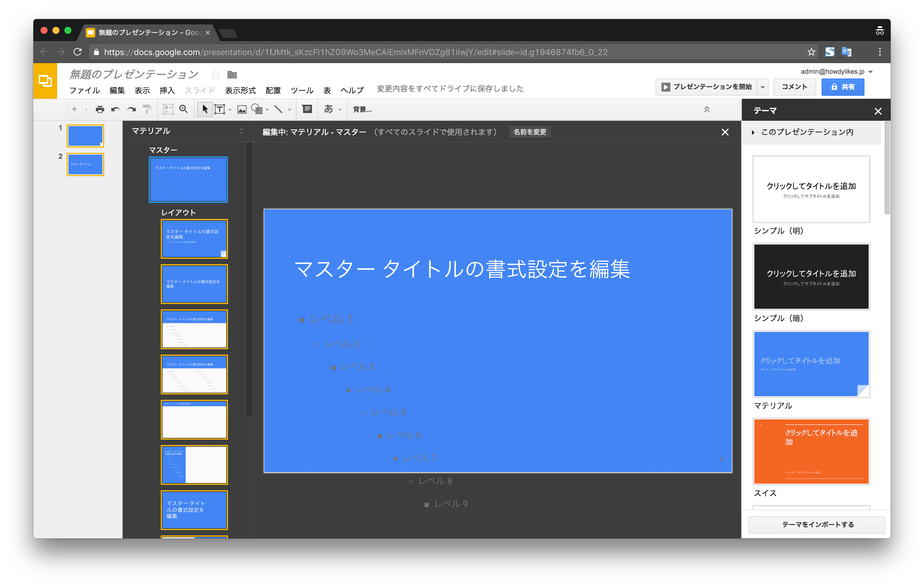Image resolution: width=924 pixels, height=586 pixels.
Task: Click the undo arrow icon
Action: click(115, 110)
